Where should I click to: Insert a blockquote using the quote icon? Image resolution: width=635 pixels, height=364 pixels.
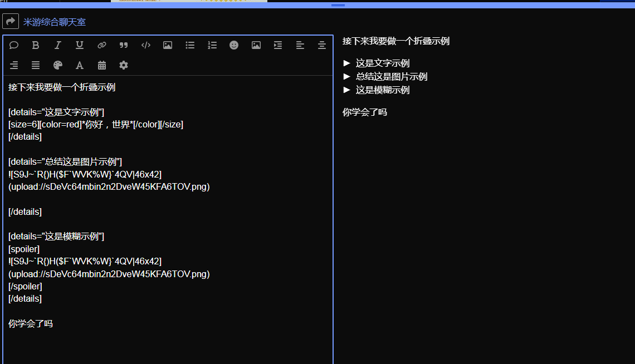tap(124, 45)
